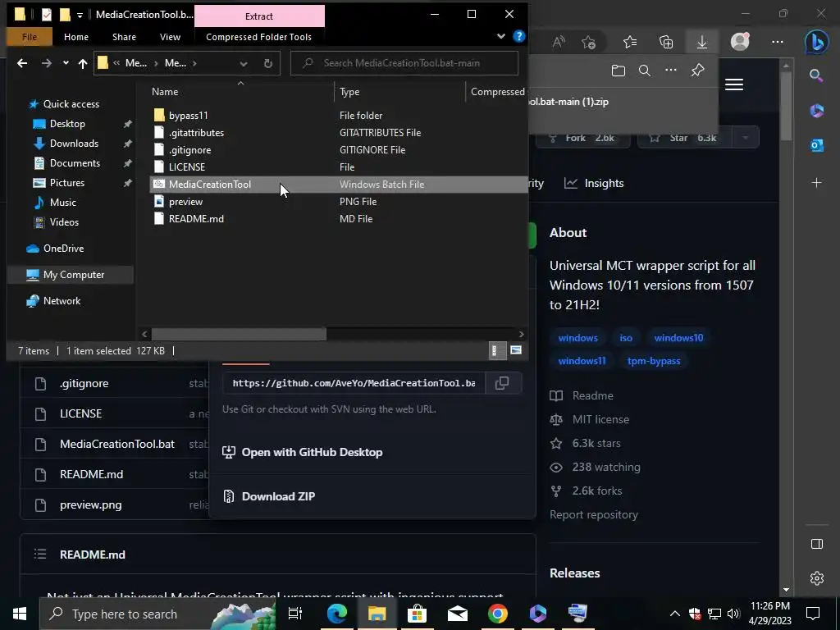Screen dimensions: 840x630
Task: Click Download ZIP option
Action: tap(278, 496)
